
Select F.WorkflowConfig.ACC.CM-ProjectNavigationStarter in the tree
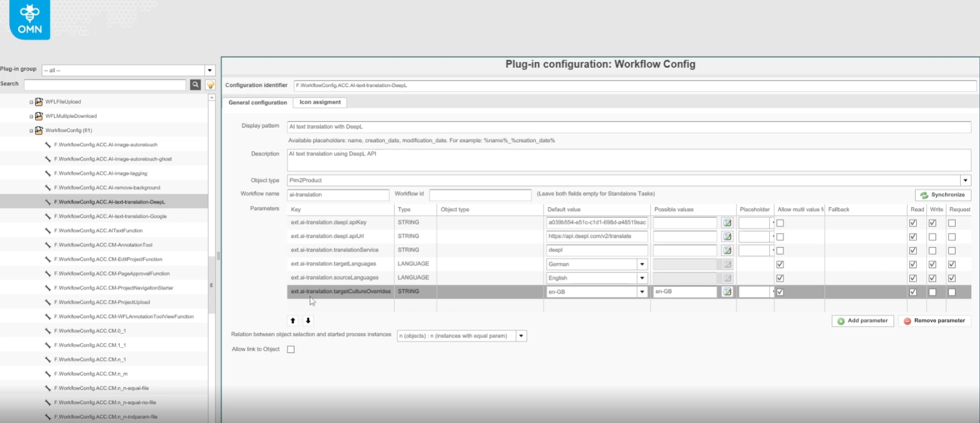(114, 288)
